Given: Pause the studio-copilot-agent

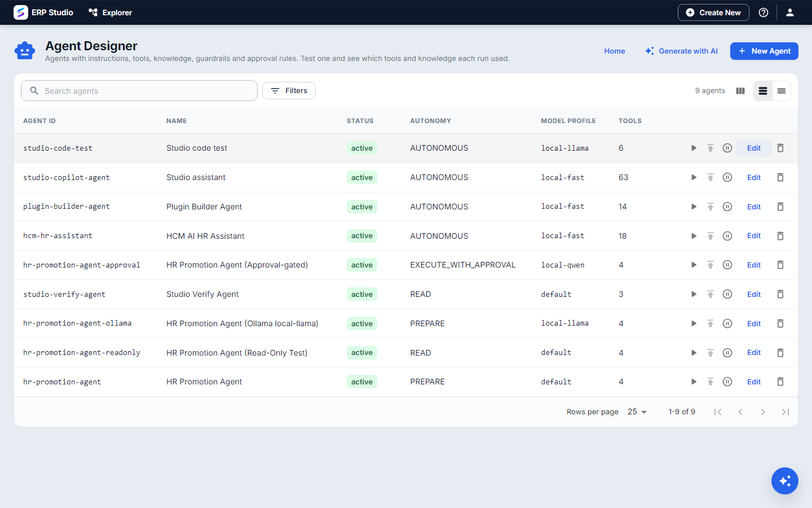Looking at the screenshot, I should (727, 177).
